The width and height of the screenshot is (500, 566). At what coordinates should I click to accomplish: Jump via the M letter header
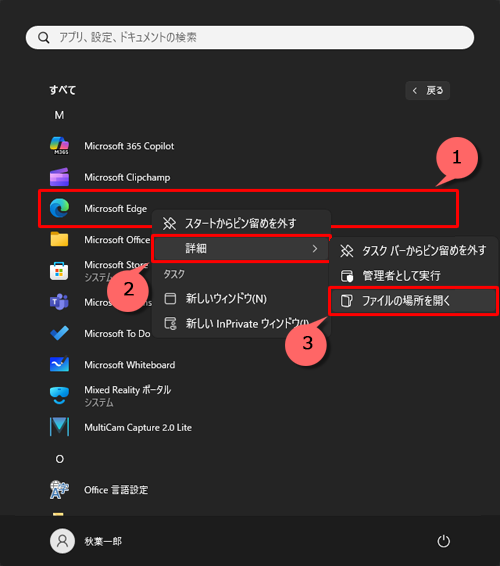[59, 115]
